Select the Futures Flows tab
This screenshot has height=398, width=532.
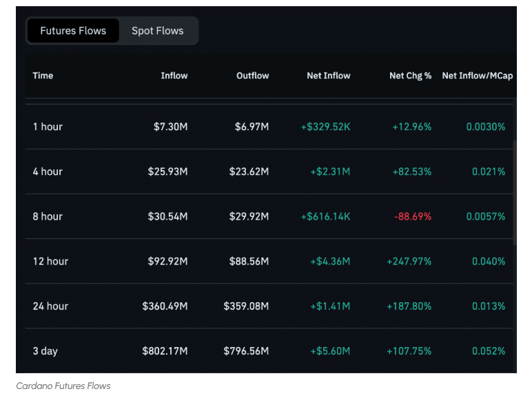click(x=73, y=31)
